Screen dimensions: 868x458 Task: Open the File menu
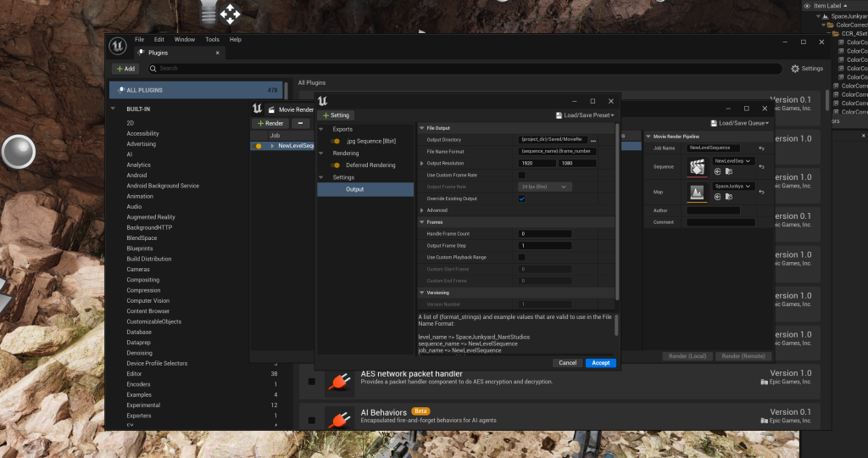pos(140,39)
